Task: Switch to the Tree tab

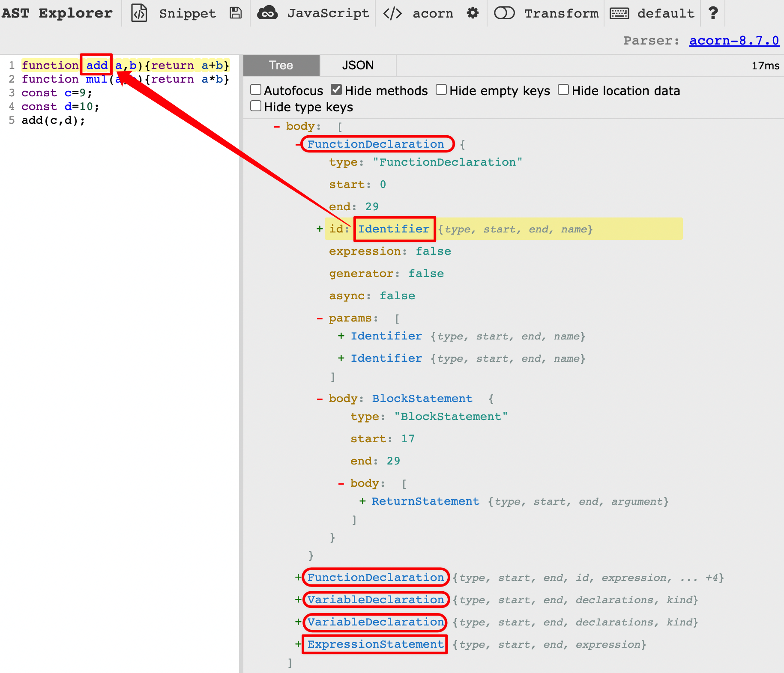Action: tap(281, 66)
